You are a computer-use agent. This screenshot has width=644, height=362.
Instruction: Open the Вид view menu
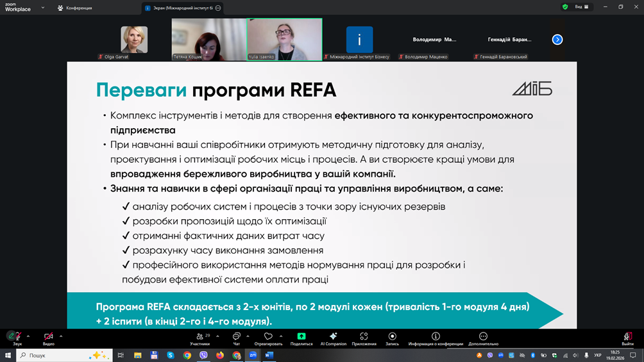coord(581,7)
